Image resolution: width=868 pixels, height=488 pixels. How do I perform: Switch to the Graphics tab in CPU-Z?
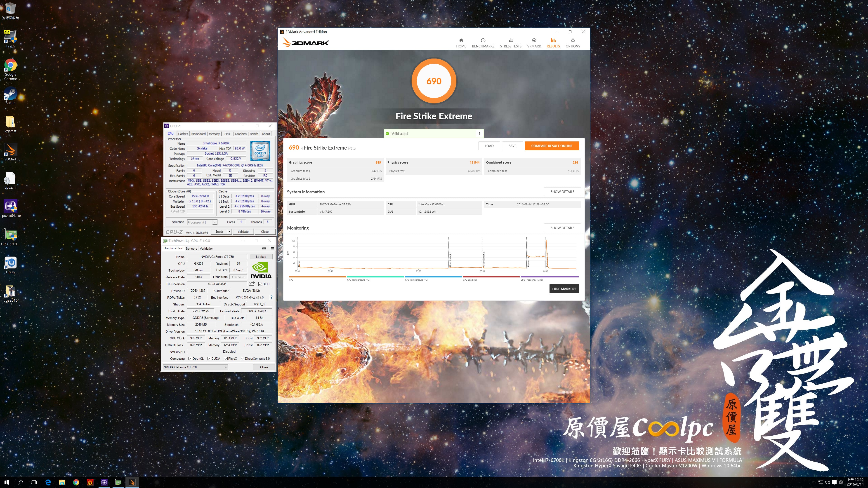point(241,134)
